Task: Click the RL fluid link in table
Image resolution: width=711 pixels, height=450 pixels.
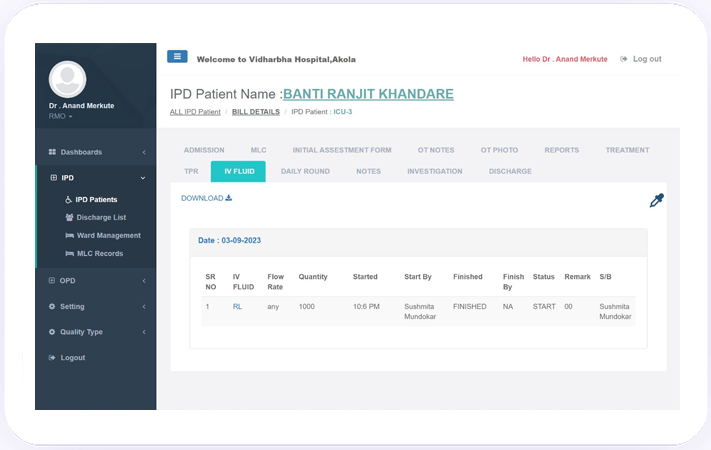Action: [238, 306]
